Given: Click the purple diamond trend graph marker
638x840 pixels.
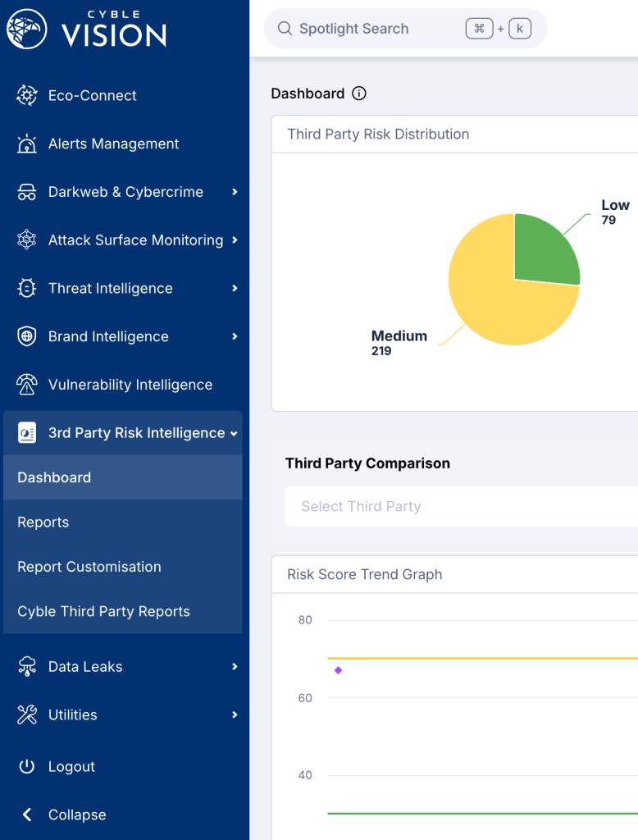Looking at the screenshot, I should 338,670.
